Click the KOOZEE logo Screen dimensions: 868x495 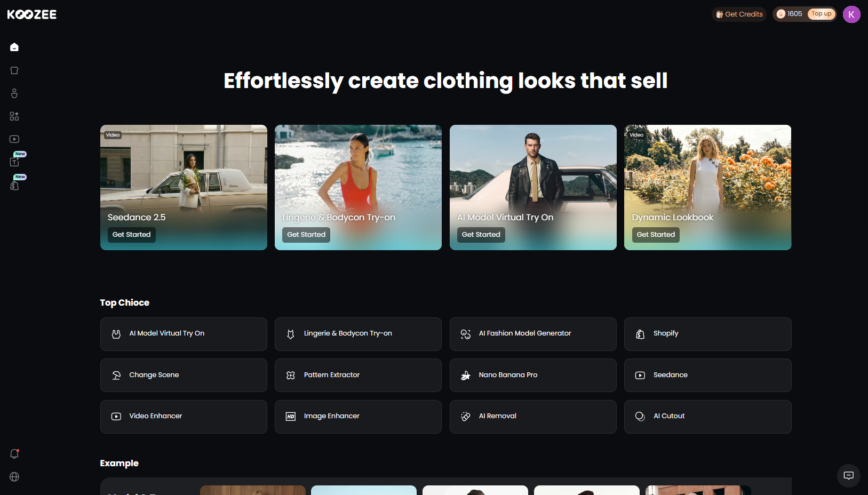click(32, 14)
